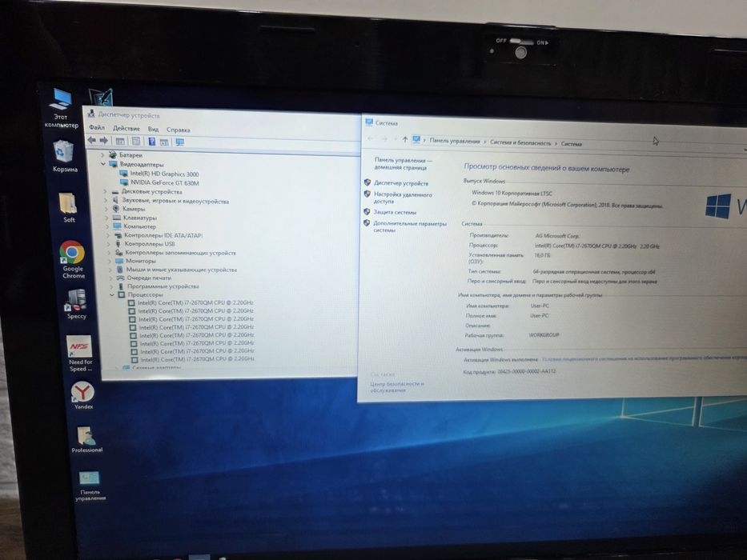
Task: Expand the Контроллеры USB tree node
Action: pyautogui.click(x=109, y=244)
